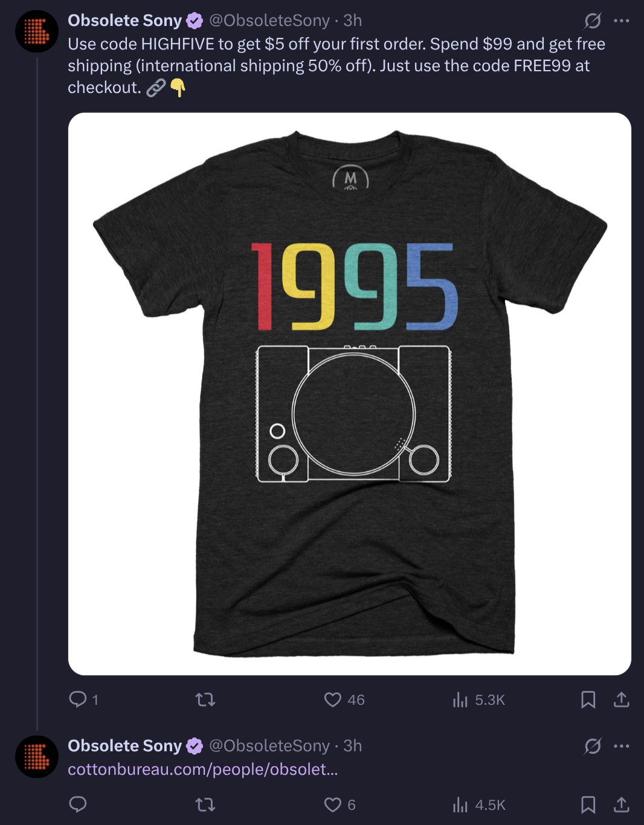This screenshot has height=825, width=644.
Task: Bookmark the 1995 t-shirt tweet
Action: 588,699
